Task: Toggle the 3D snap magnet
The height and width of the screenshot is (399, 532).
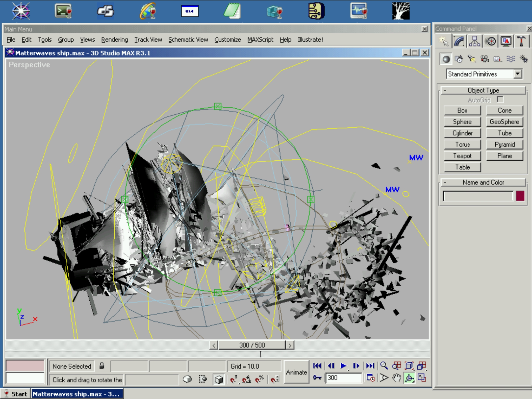Action: (234, 380)
